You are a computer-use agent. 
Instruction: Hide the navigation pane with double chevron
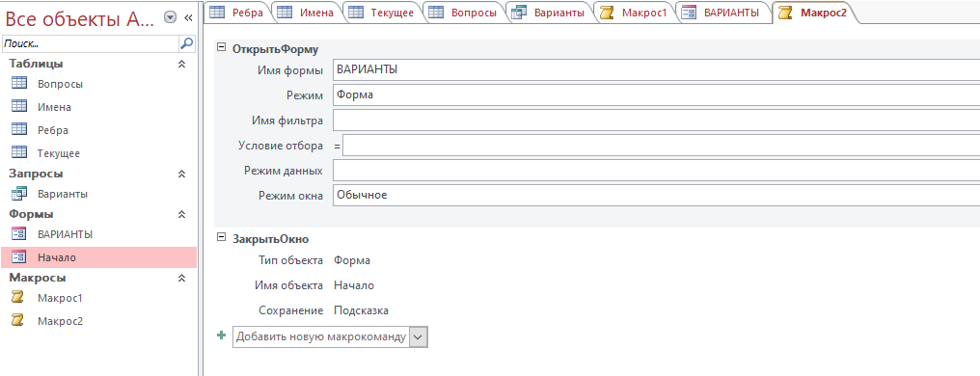coord(188,18)
